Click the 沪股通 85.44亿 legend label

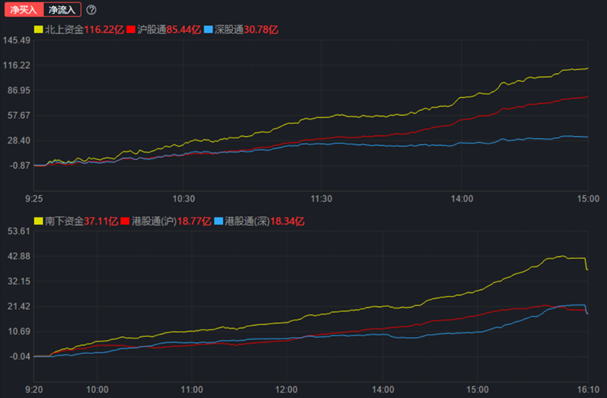(169, 29)
